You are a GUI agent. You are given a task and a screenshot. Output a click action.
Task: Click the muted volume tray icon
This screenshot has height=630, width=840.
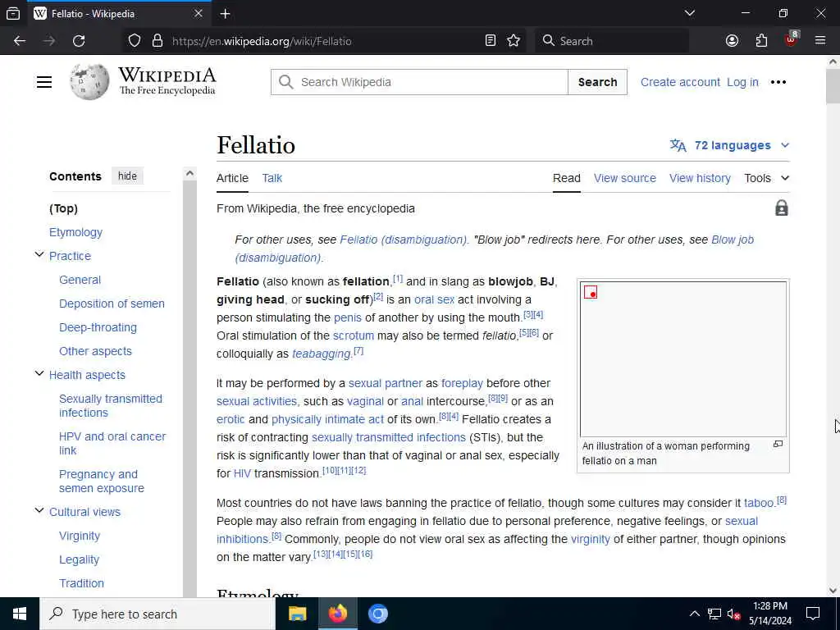coord(733,614)
